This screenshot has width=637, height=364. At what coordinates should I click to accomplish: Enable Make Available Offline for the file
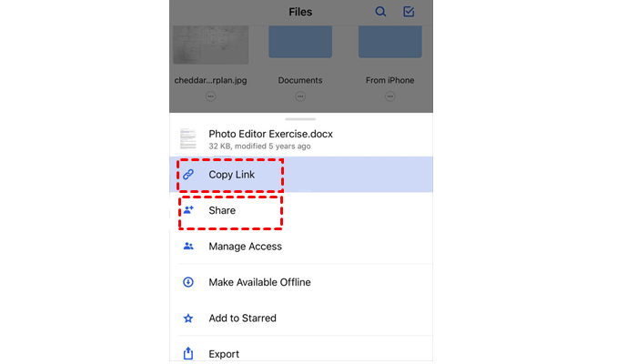(259, 282)
